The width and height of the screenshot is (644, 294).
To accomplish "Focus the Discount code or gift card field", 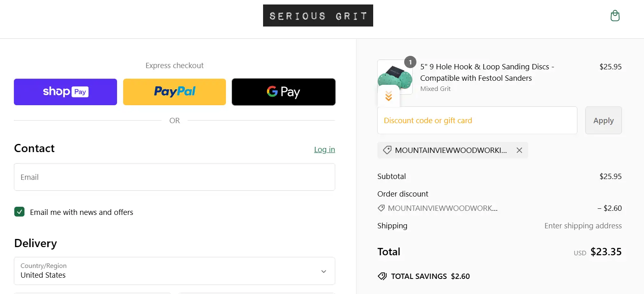I will click(477, 120).
